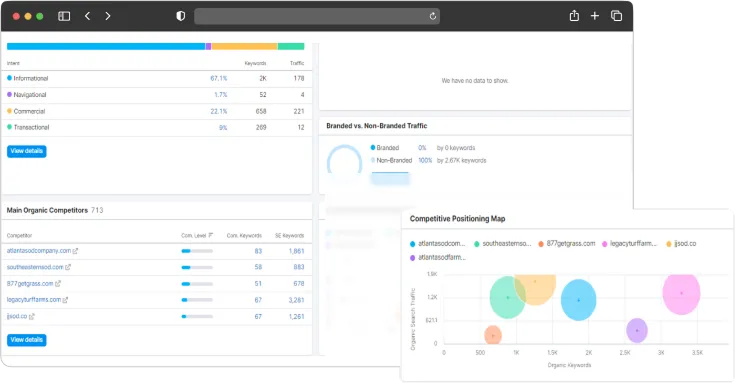
Task: Open external link icon beside atlantasodcompany.com
Action: pos(75,251)
